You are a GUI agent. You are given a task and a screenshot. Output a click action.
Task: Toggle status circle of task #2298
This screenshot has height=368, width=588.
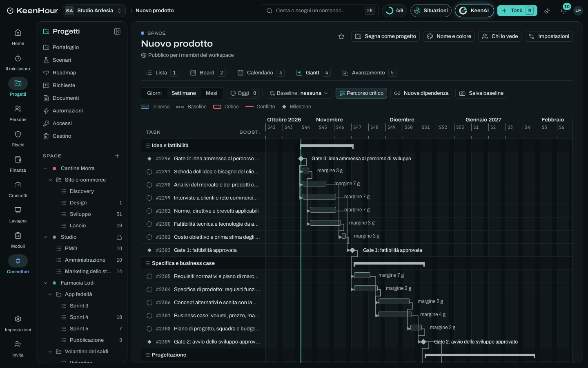point(149,185)
